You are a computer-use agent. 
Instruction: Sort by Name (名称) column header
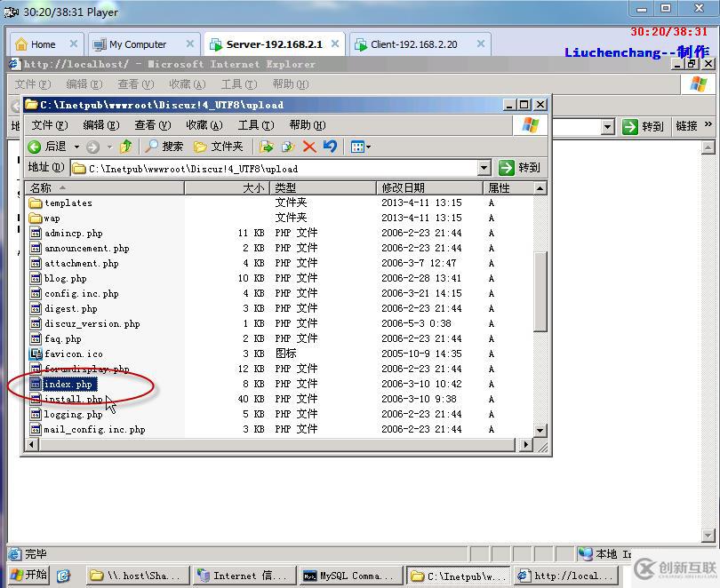click(105, 188)
